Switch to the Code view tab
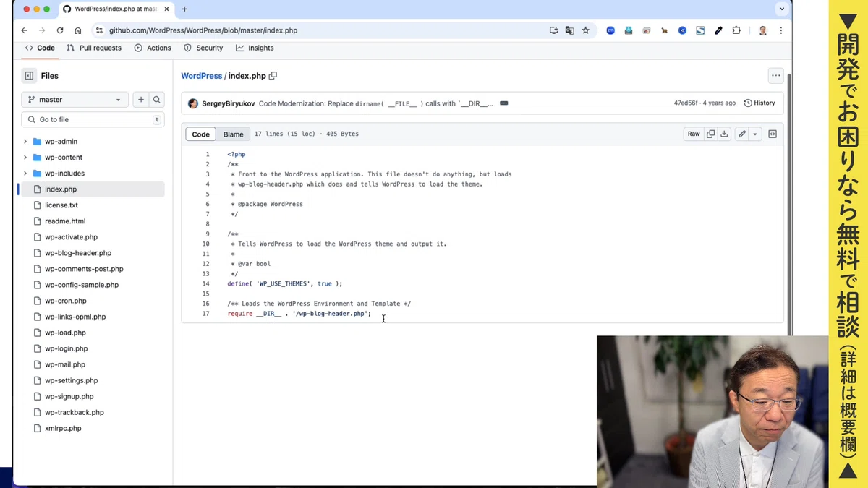The image size is (868, 488). (x=200, y=134)
